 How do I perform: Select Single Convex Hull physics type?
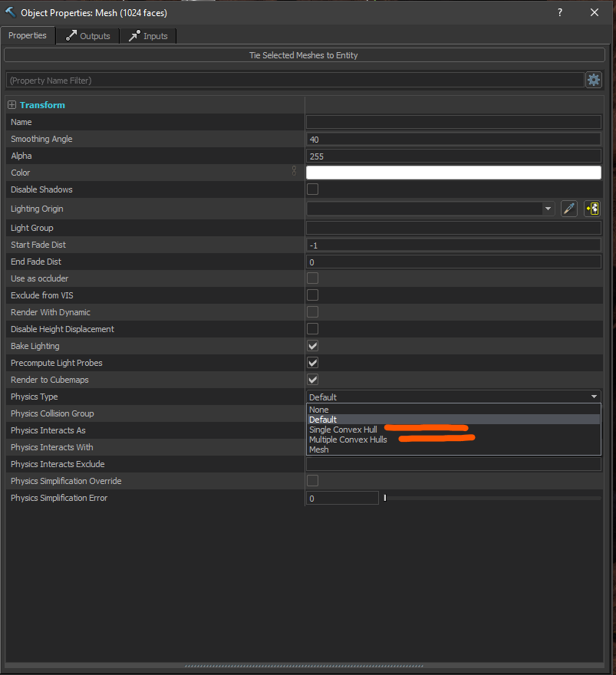pos(343,430)
